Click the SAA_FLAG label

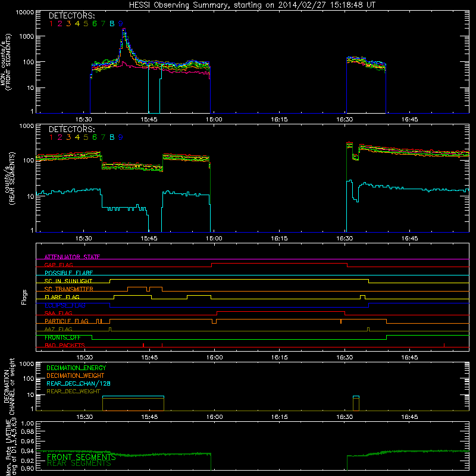pos(58,313)
